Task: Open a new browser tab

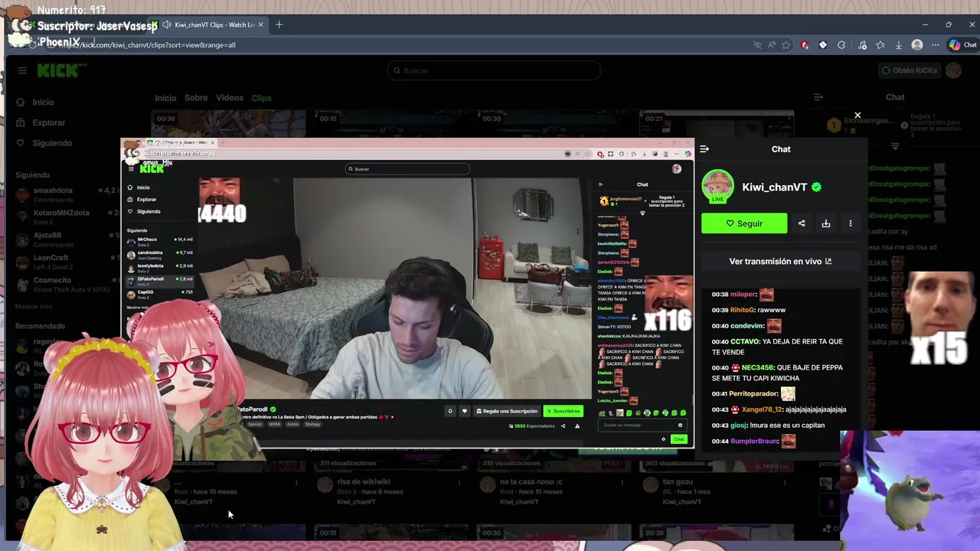Action: click(279, 24)
